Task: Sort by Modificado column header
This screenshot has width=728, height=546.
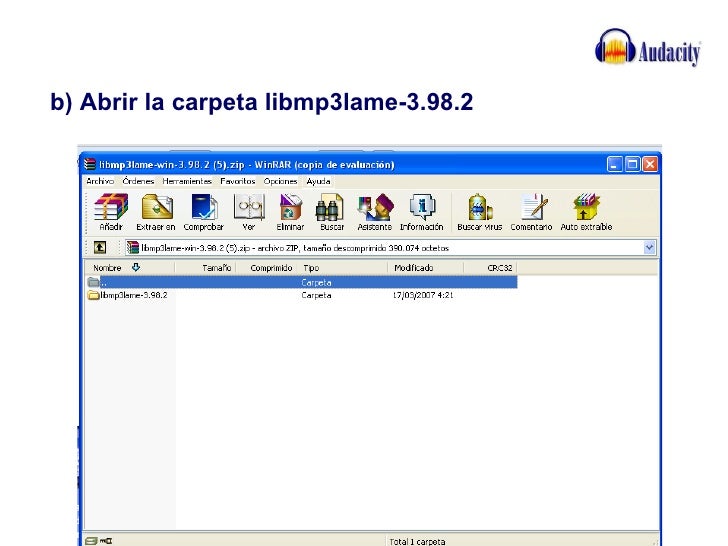Action: tap(426, 268)
